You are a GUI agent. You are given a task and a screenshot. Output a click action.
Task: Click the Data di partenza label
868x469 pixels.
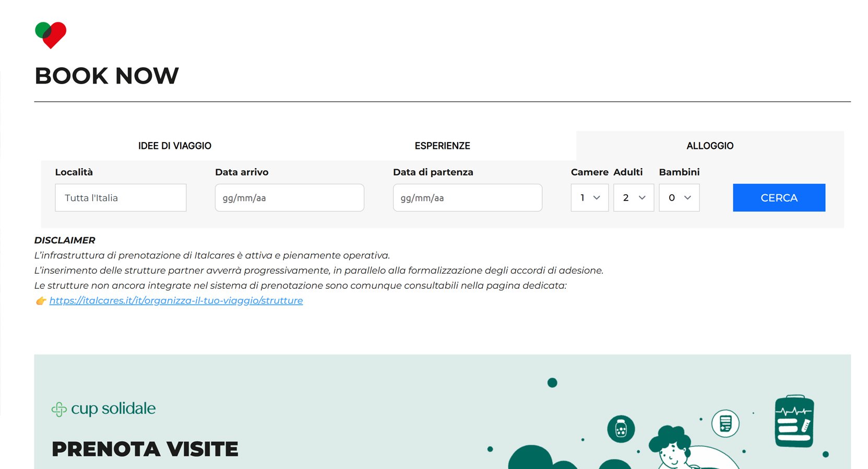[433, 172]
